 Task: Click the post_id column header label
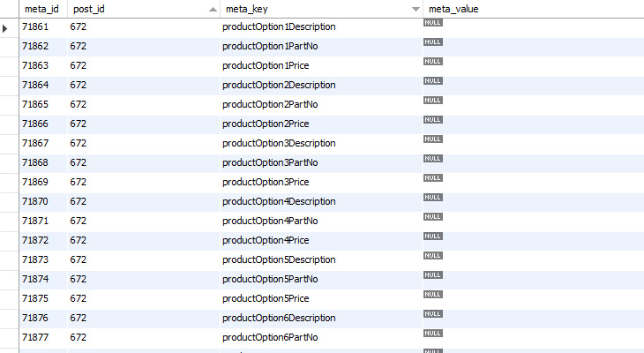coord(89,9)
